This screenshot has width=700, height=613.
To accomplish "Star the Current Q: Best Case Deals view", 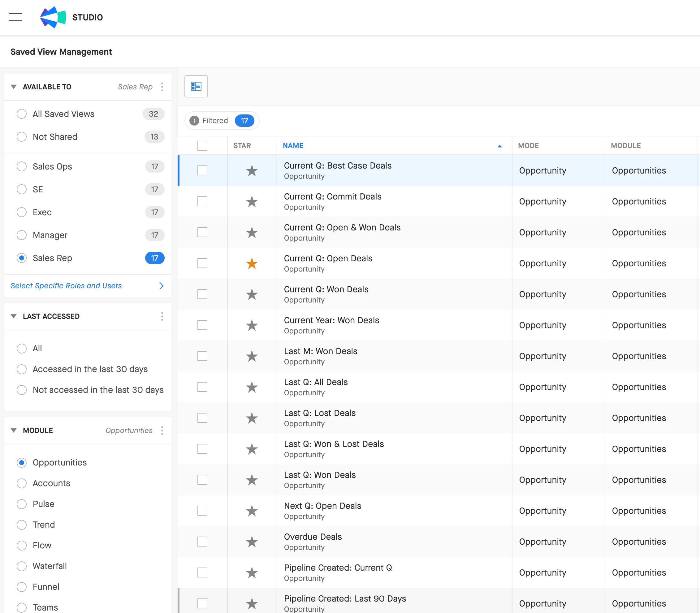I will 252,170.
